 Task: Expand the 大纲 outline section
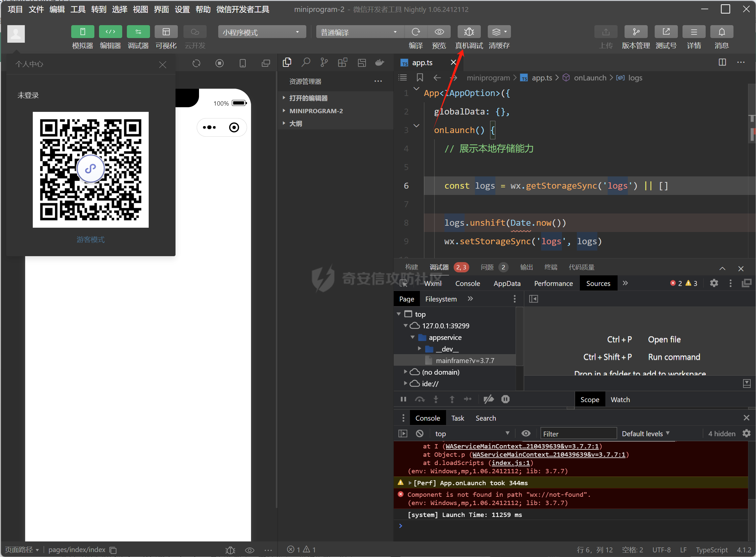pos(336,123)
